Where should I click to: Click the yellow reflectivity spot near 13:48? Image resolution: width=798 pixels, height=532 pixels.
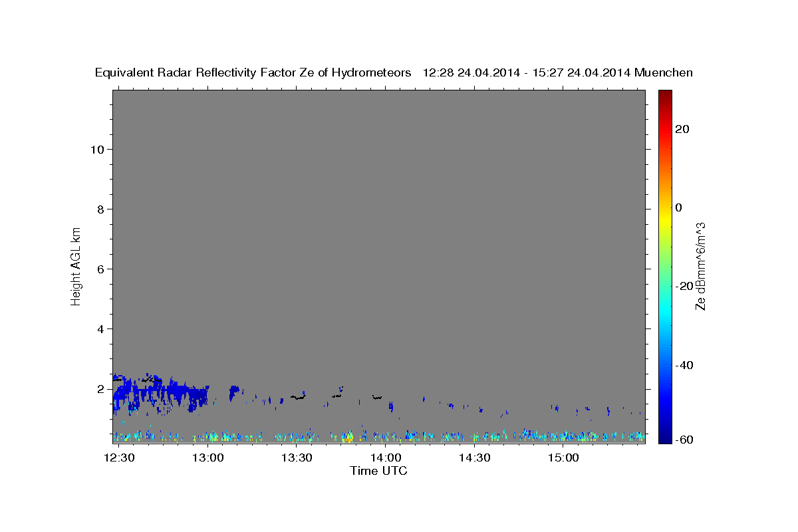click(350, 438)
